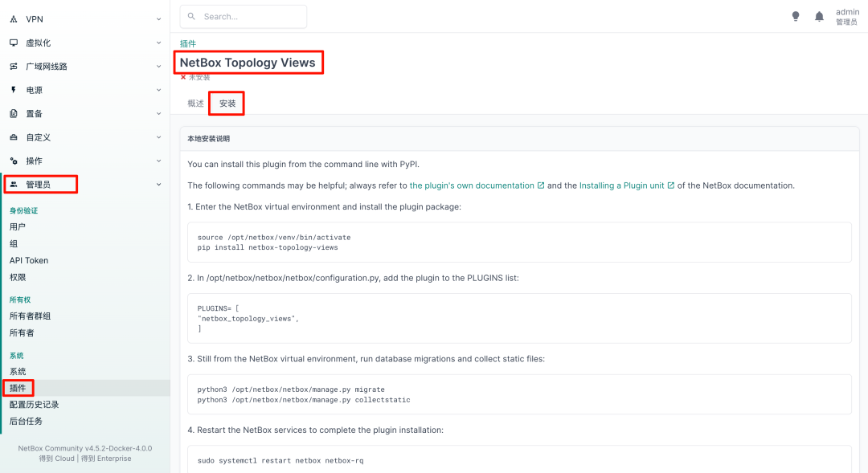Expand the 电源 menu chevron

coord(159,90)
